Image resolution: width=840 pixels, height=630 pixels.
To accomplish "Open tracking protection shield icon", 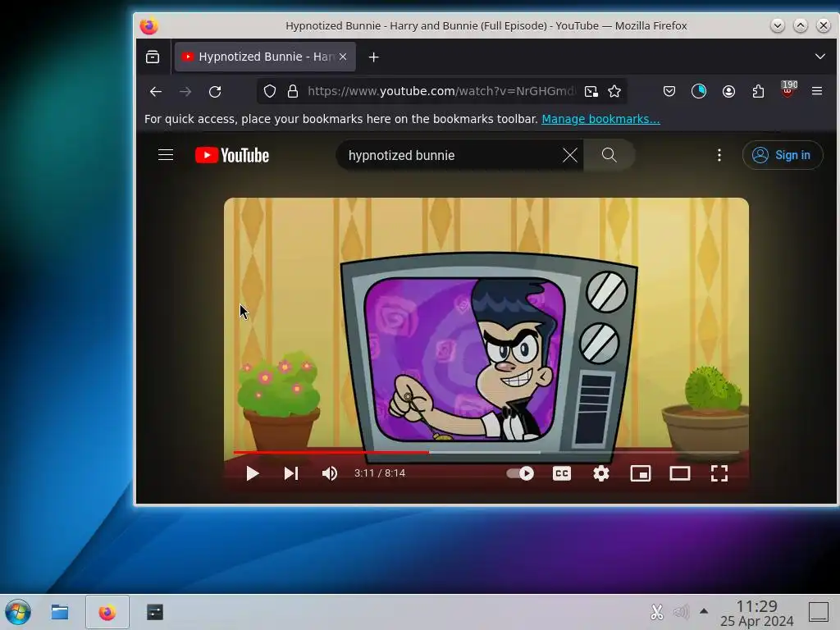I will [x=269, y=92].
